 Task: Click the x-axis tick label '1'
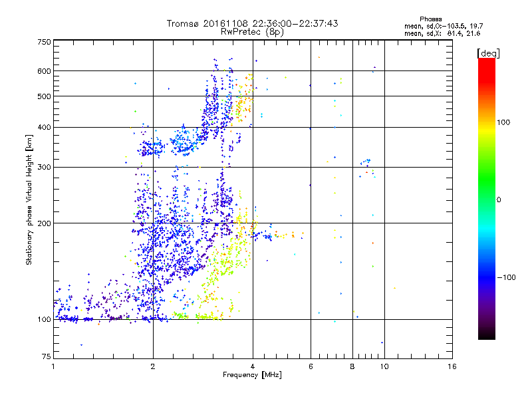pos(53,366)
